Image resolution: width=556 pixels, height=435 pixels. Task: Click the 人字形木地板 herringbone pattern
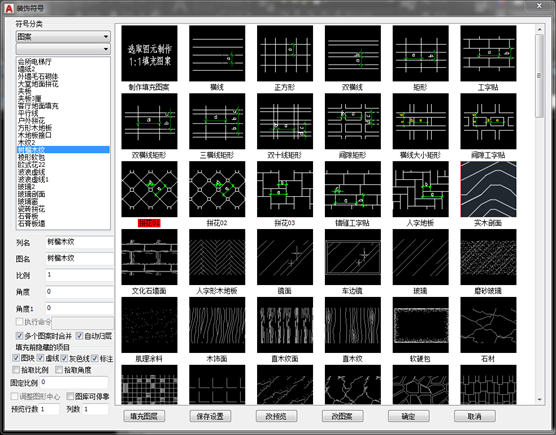217,257
